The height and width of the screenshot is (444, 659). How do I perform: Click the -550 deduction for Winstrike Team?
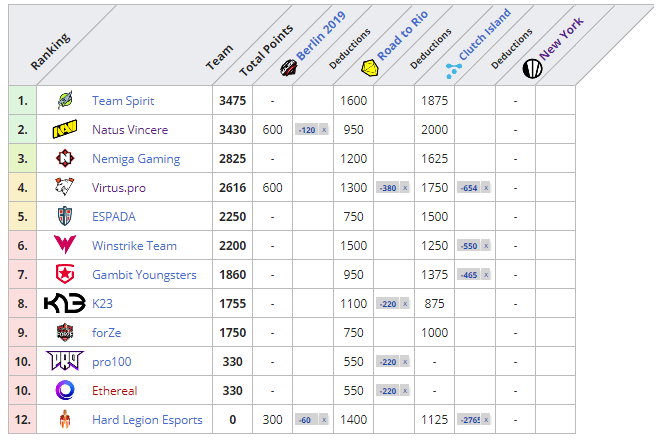point(469,246)
